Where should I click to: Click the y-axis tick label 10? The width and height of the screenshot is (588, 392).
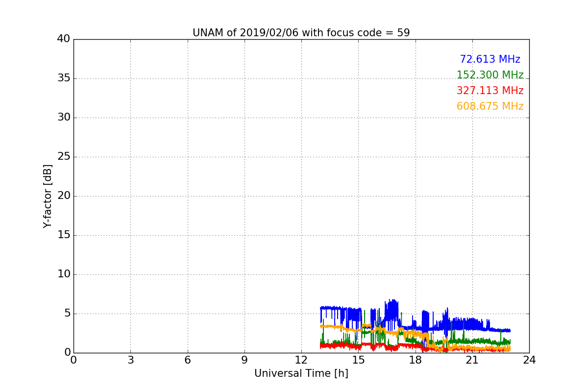[x=64, y=274]
